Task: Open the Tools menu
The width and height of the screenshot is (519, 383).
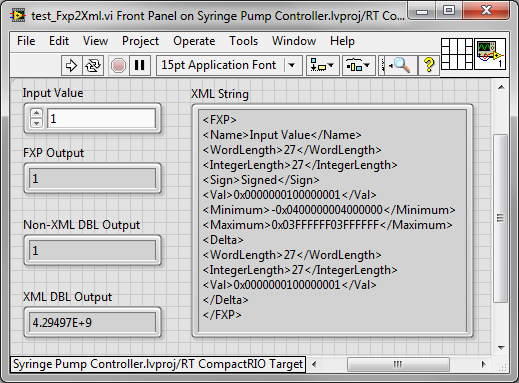Action: (243, 41)
